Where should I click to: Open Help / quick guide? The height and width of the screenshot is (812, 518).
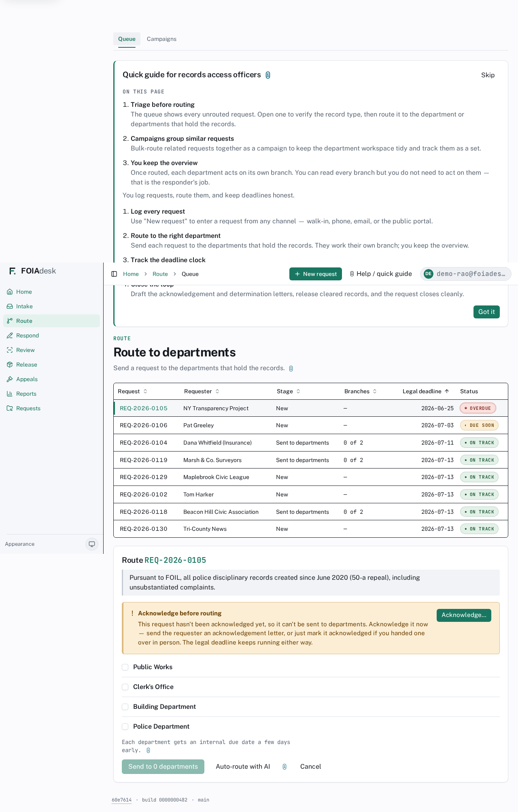pyautogui.click(x=381, y=274)
